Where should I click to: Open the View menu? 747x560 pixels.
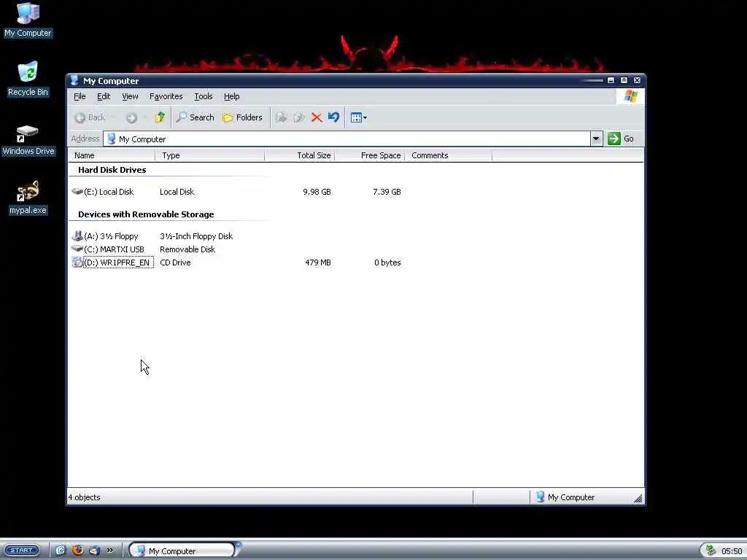click(130, 97)
